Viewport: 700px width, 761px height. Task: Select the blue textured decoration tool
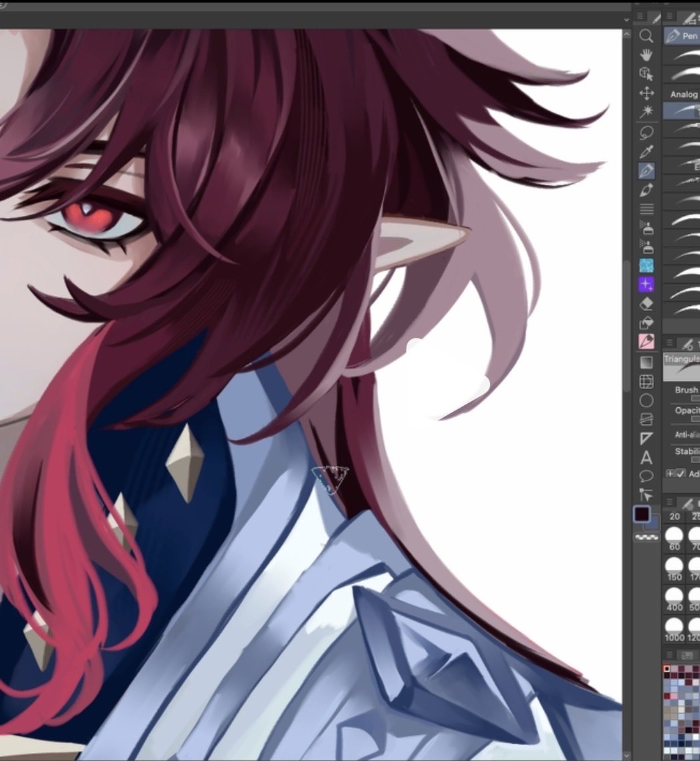646,265
